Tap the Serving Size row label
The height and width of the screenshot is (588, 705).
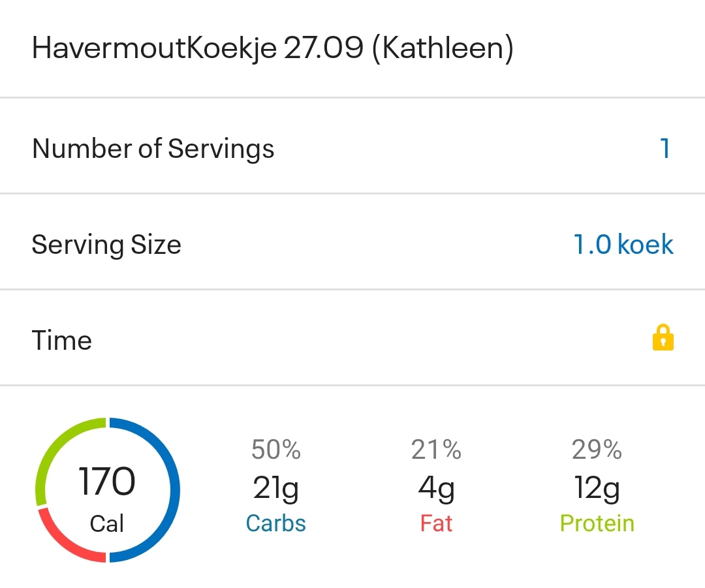(106, 245)
